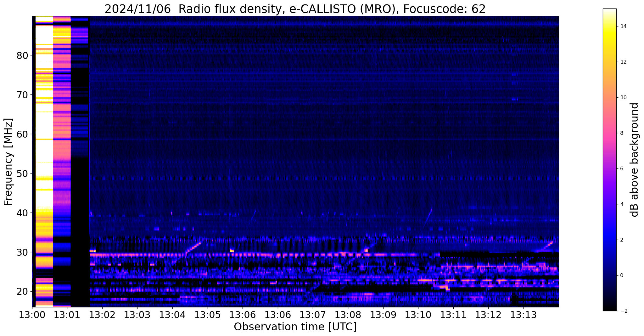Click the 50 MHz frequency tick label
Image resolution: width=644 pixels, height=336 pixels.
click(x=22, y=174)
